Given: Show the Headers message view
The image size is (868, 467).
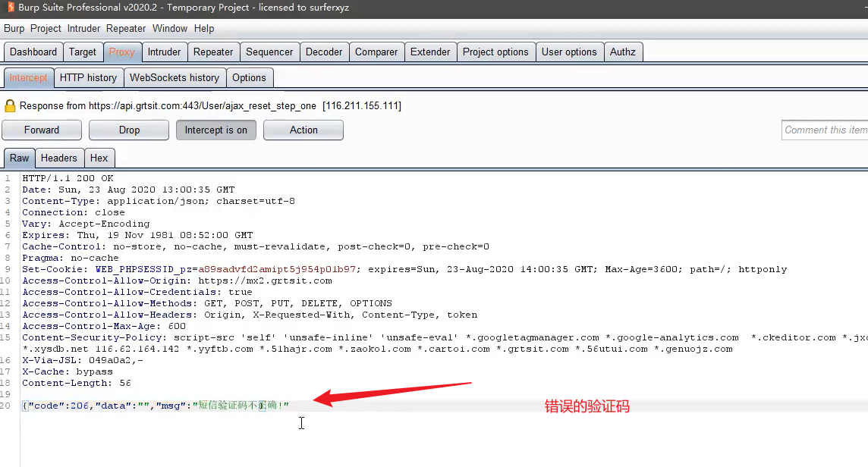Looking at the screenshot, I should click(x=58, y=158).
